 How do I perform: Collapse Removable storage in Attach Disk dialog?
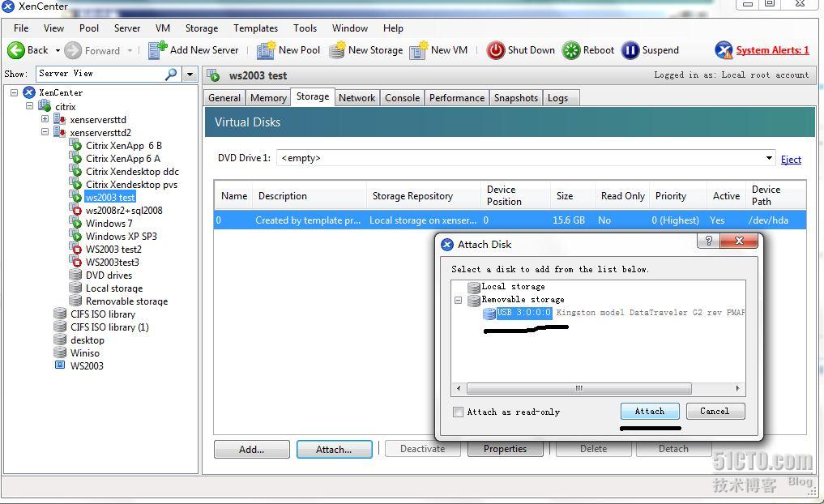coord(459,301)
